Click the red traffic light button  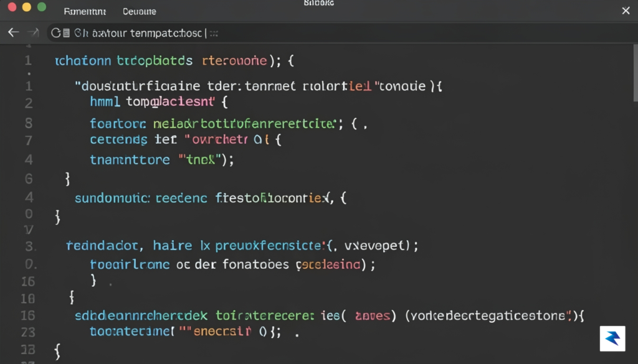coord(12,7)
